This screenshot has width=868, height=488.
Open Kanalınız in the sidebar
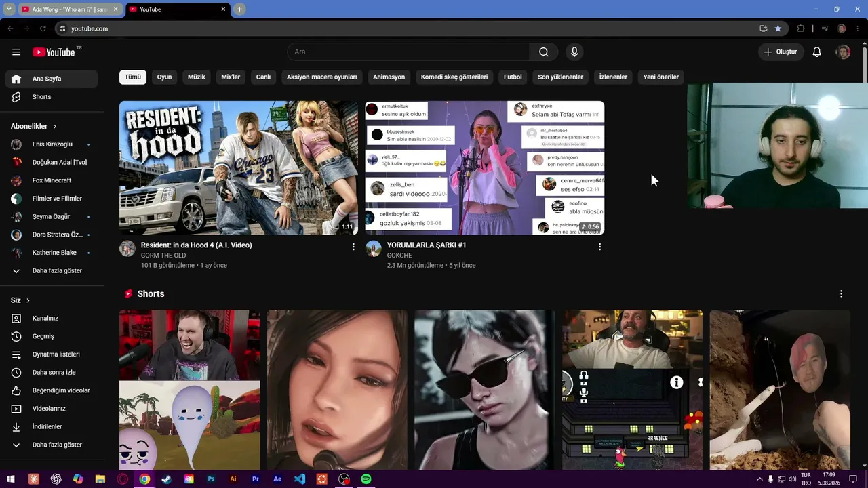point(52,319)
